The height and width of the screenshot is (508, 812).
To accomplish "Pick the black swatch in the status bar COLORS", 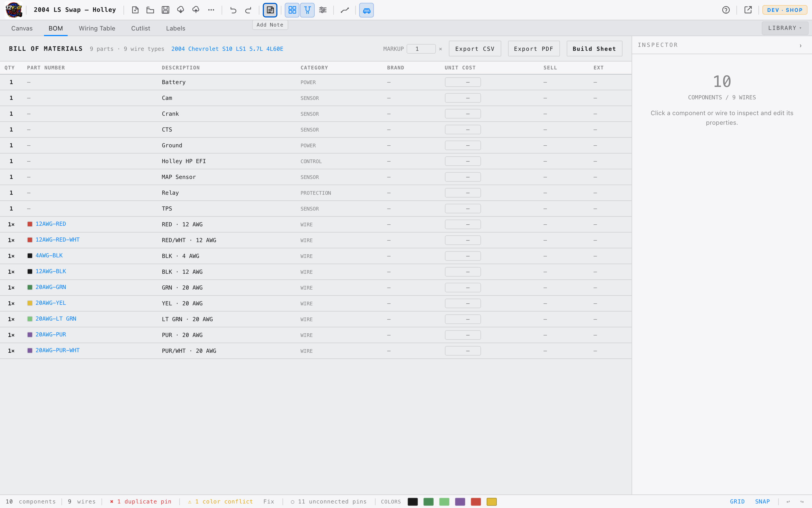I will 413,502.
